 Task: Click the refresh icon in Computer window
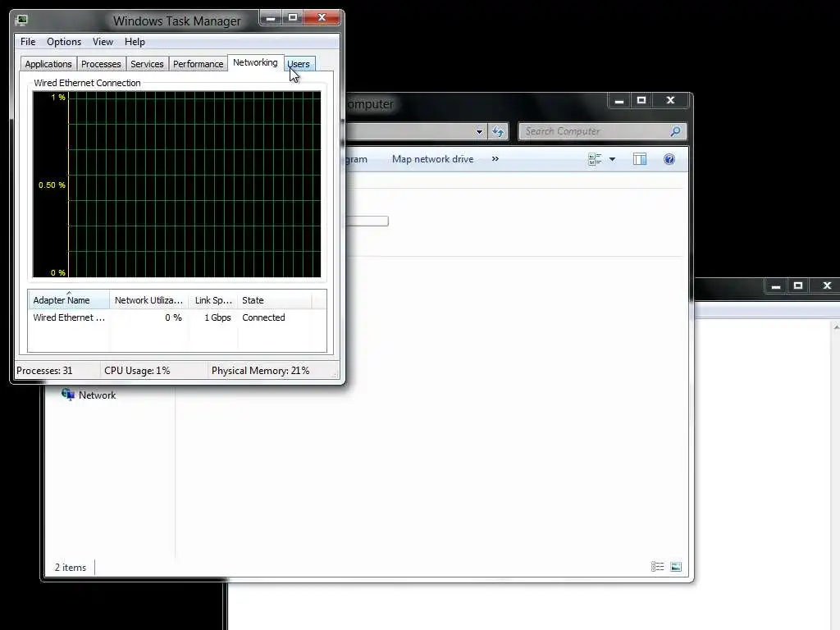[498, 131]
